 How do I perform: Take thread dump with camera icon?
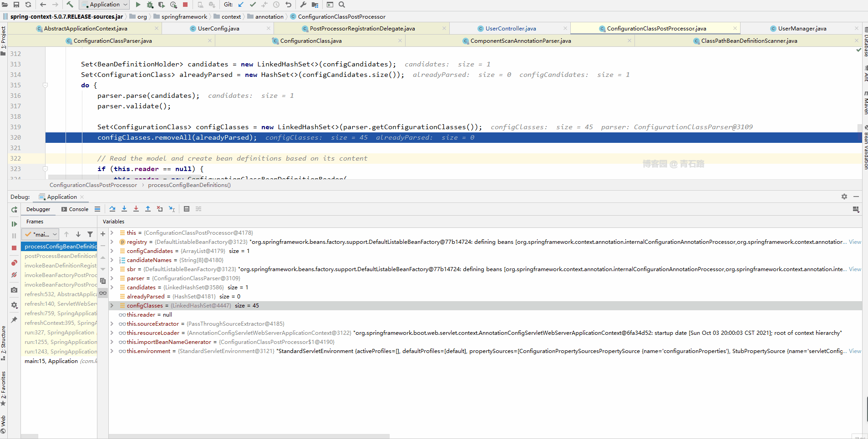pyautogui.click(x=14, y=290)
